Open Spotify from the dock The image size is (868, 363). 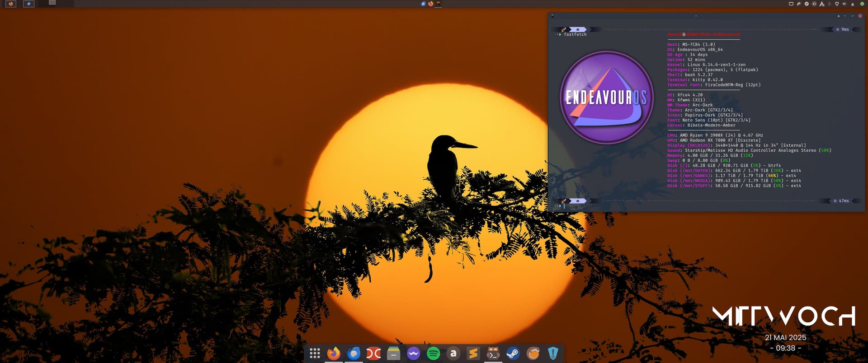click(433, 354)
